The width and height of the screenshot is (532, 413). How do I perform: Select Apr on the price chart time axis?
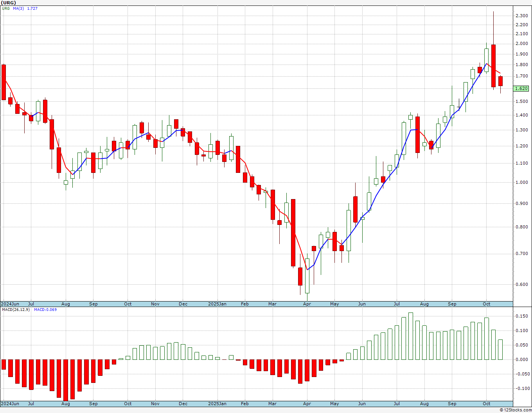[307, 304]
